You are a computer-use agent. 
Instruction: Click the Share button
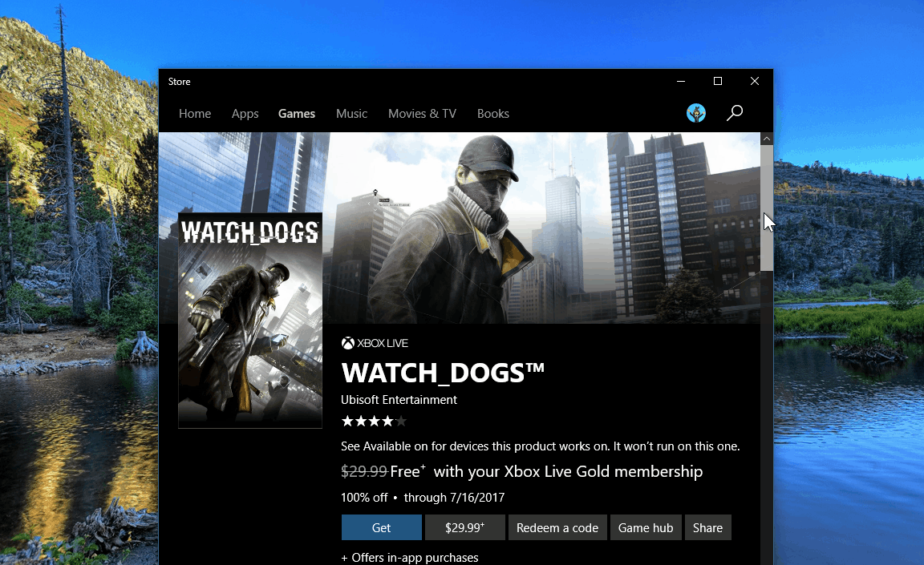tap(707, 527)
